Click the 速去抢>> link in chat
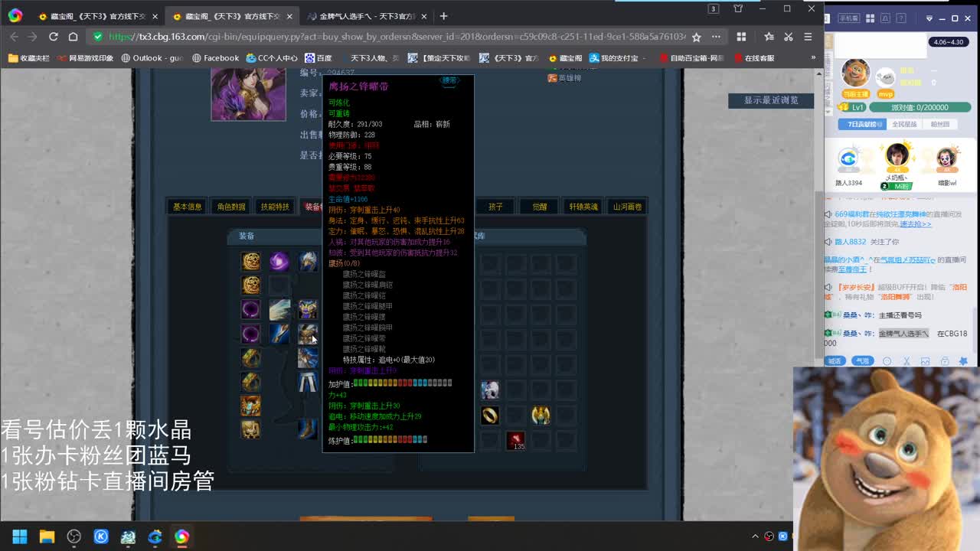980x551 pixels. click(x=916, y=224)
